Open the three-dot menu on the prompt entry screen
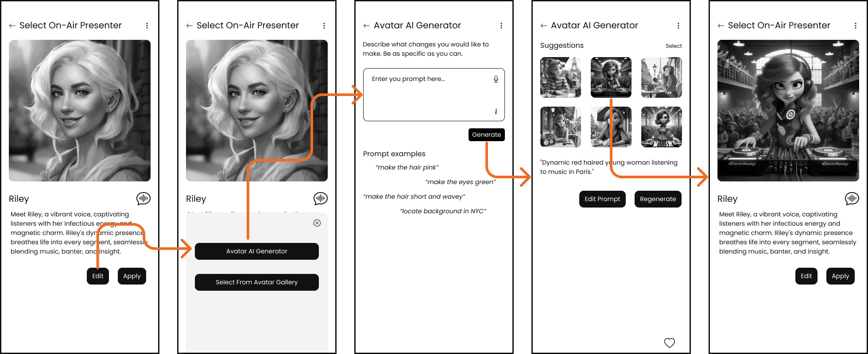This screenshot has height=354, width=868. point(501,26)
